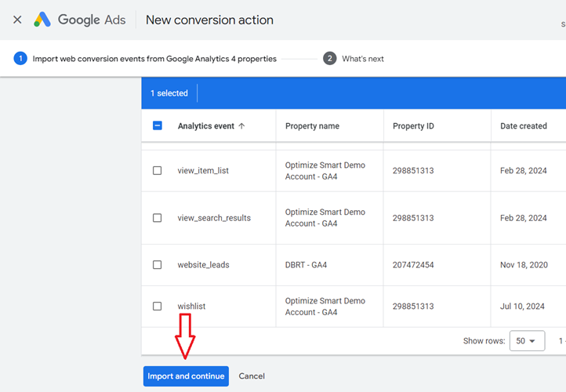
Task: Click the Nov 18, 2020 date
Action: [524, 265]
